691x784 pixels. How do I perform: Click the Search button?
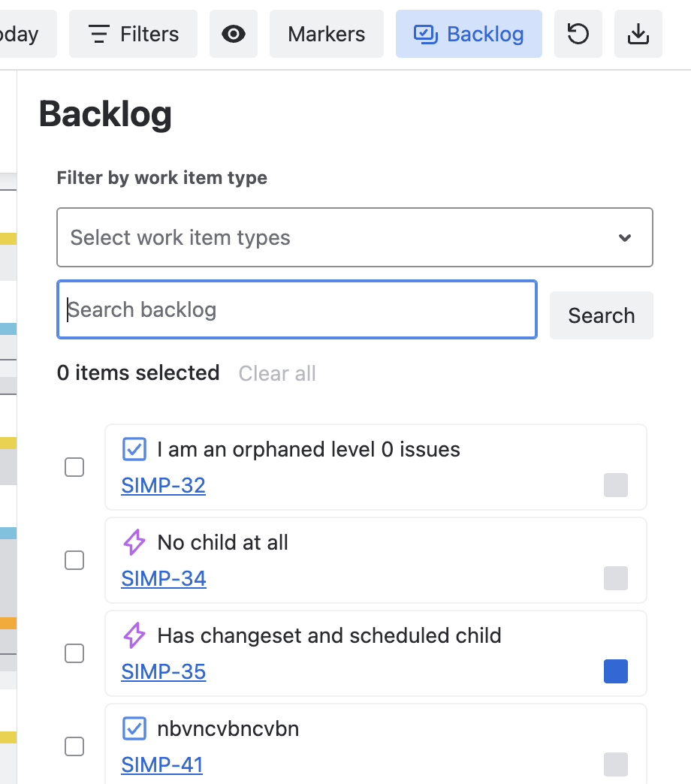point(601,315)
